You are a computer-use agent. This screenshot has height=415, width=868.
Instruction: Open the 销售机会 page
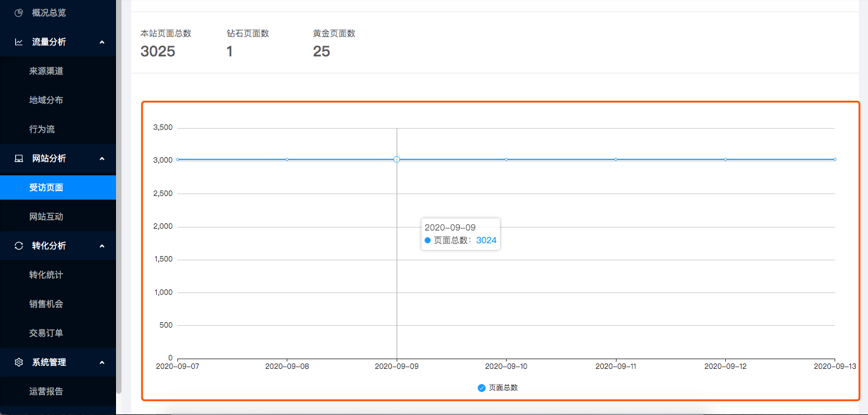pyautogui.click(x=46, y=304)
